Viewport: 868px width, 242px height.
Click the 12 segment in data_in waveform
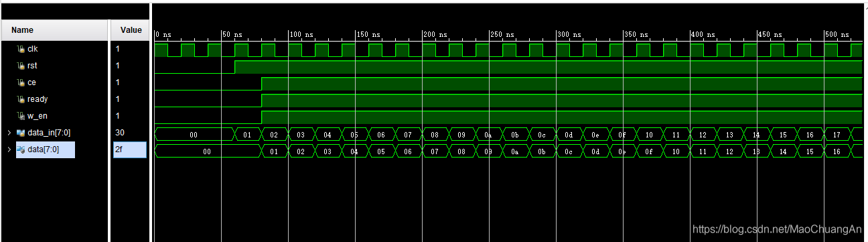(x=703, y=135)
